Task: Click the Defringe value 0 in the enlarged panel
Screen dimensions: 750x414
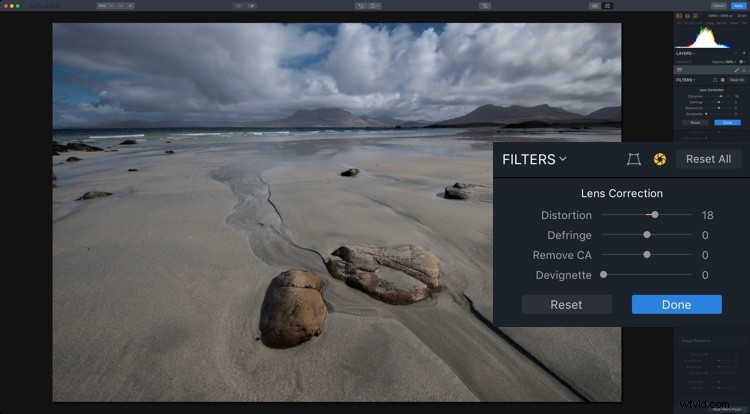Action: [705, 235]
